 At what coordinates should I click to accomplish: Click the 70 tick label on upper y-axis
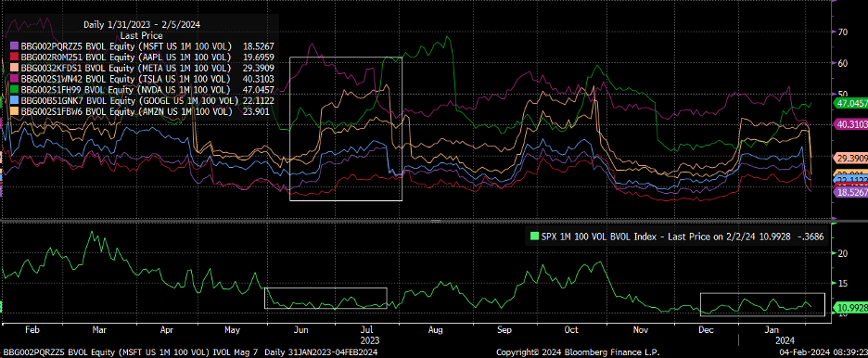(x=843, y=32)
